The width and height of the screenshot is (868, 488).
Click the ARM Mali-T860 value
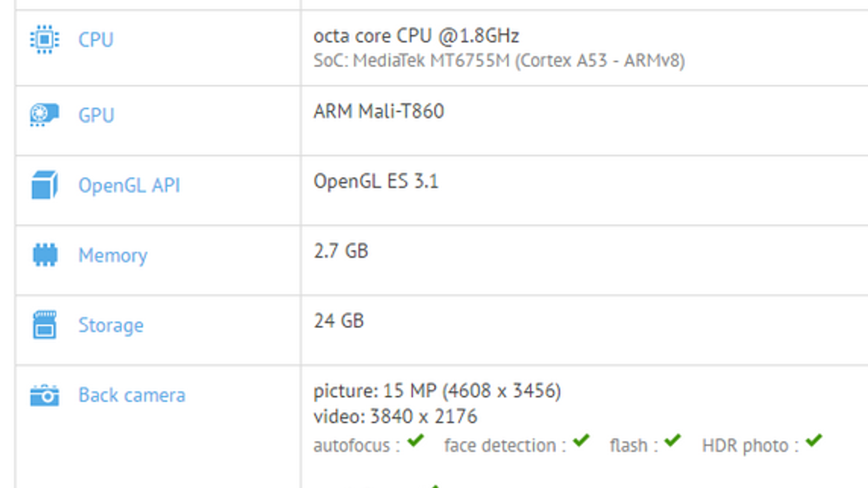pos(379,111)
